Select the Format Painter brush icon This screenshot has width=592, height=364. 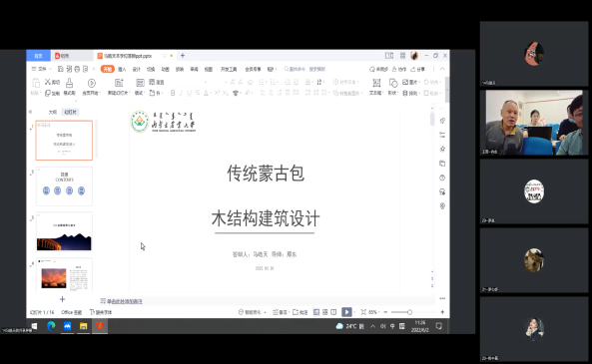(x=70, y=83)
